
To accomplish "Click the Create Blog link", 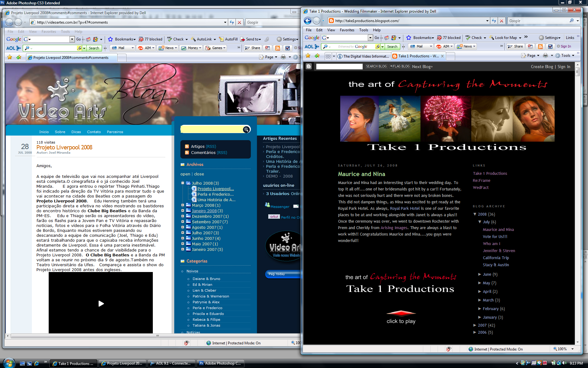I will (x=542, y=67).
